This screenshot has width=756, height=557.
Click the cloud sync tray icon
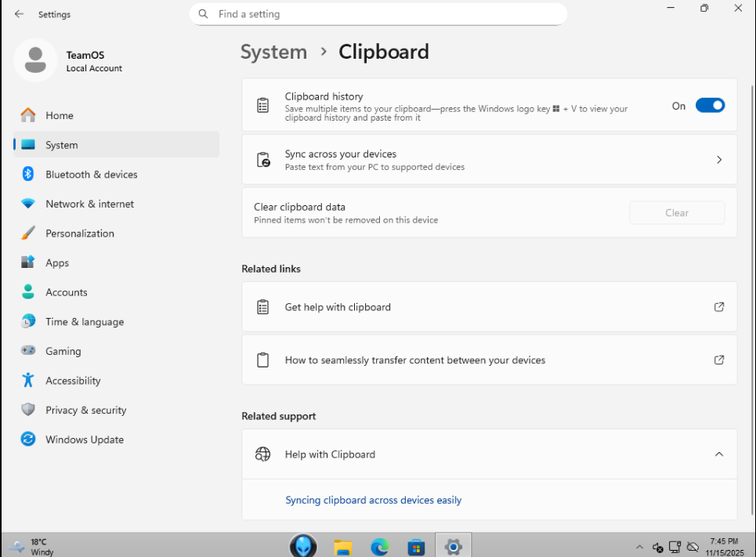point(693,547)
